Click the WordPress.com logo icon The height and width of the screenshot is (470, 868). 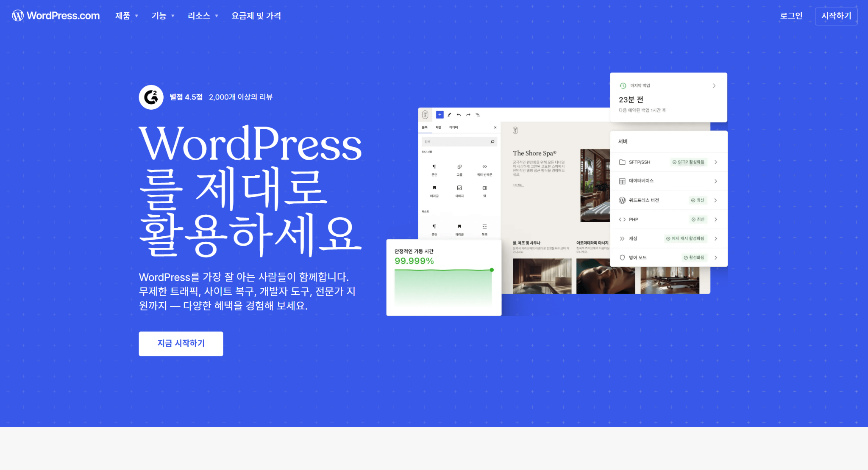pyautogui.click(x=18, y=16)
